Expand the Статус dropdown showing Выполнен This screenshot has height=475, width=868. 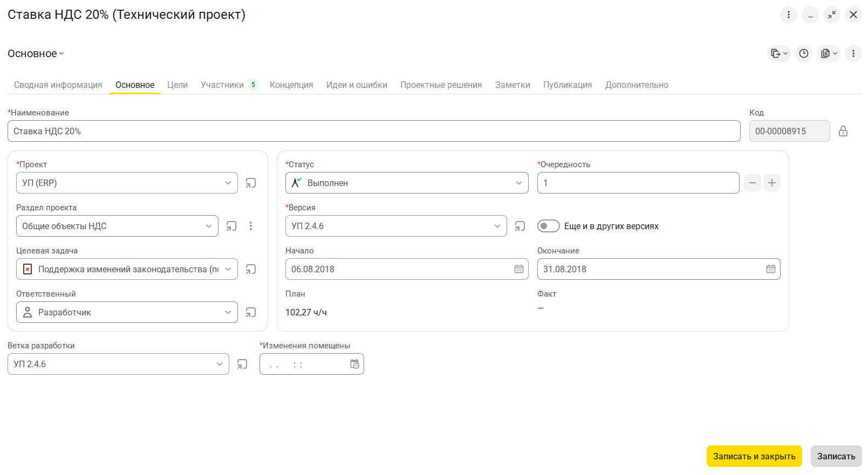(518, 183)
